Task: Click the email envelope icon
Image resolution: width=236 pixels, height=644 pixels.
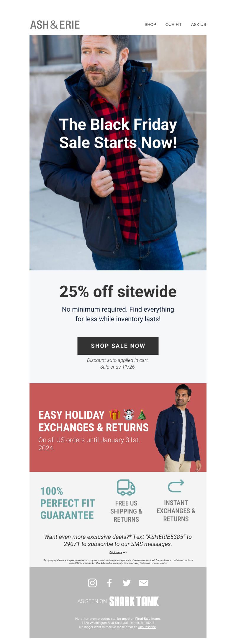Action: point(144,583)
